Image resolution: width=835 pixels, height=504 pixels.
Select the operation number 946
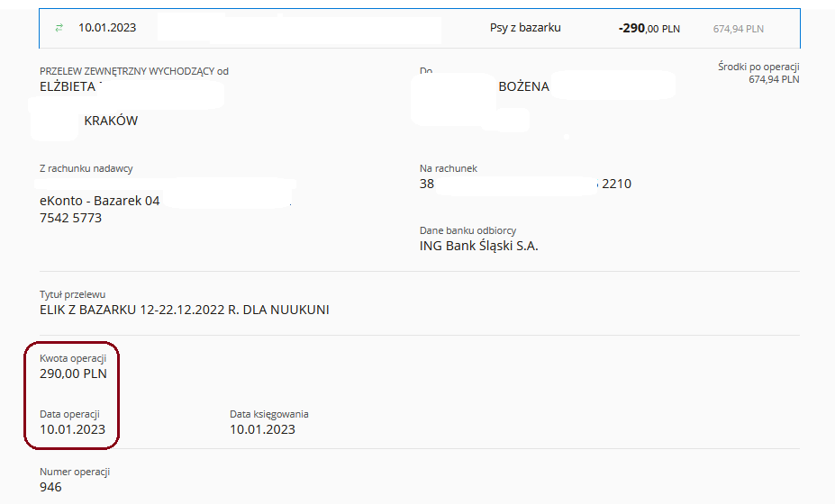(x=50, y=487)
